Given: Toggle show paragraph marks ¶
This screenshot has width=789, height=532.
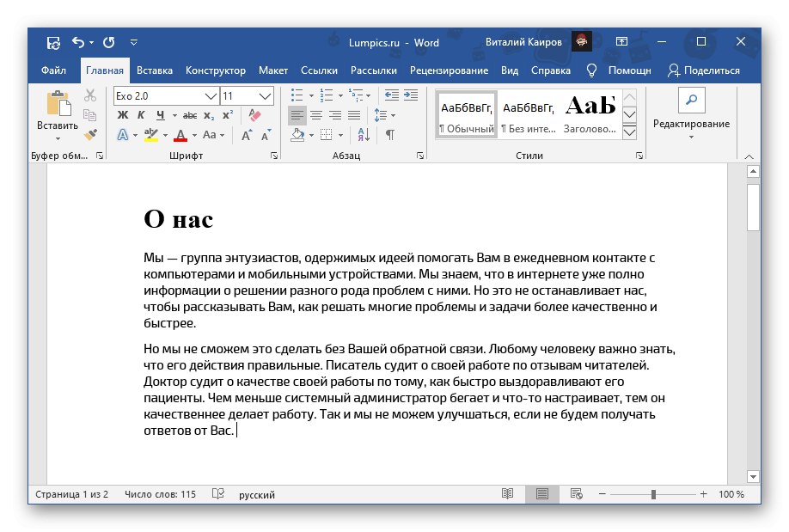Looking at the screenshot, I should [390, 135].
